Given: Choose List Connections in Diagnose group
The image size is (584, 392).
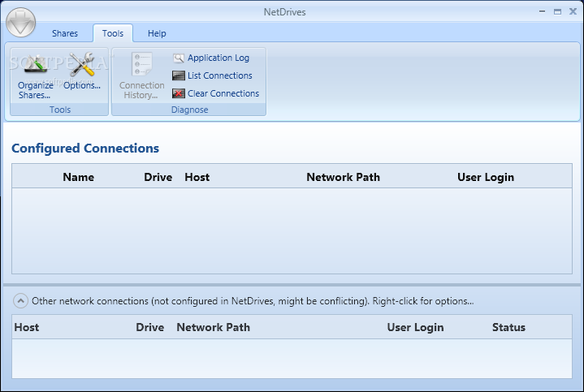Looking at the screenshot, I should click(x=220, y=75).
